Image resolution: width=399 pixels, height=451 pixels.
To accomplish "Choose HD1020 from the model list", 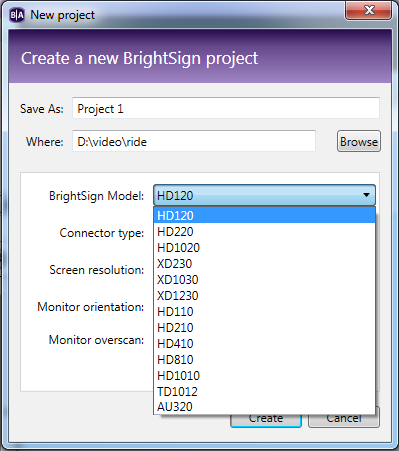I will 264,247.
